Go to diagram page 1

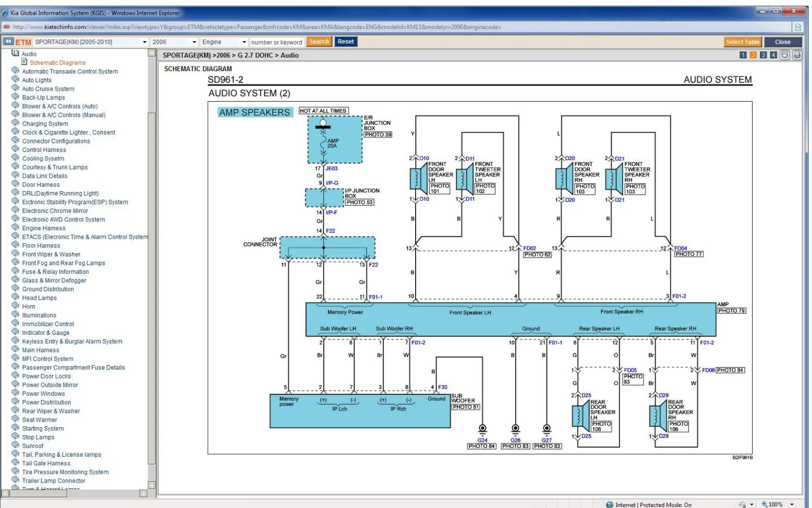pyautogui.click(x=743, y=55)
